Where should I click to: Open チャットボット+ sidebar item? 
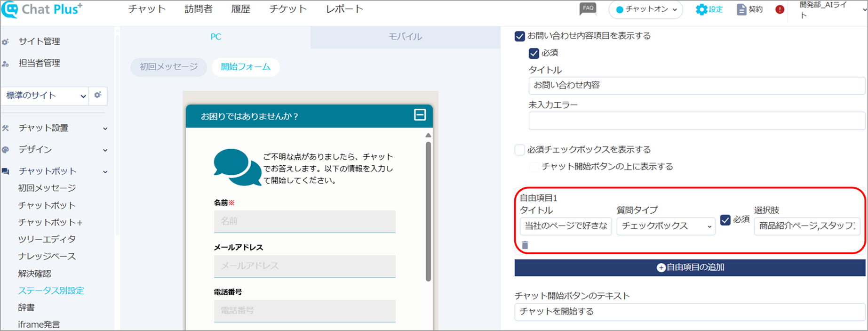click(50, 222)
